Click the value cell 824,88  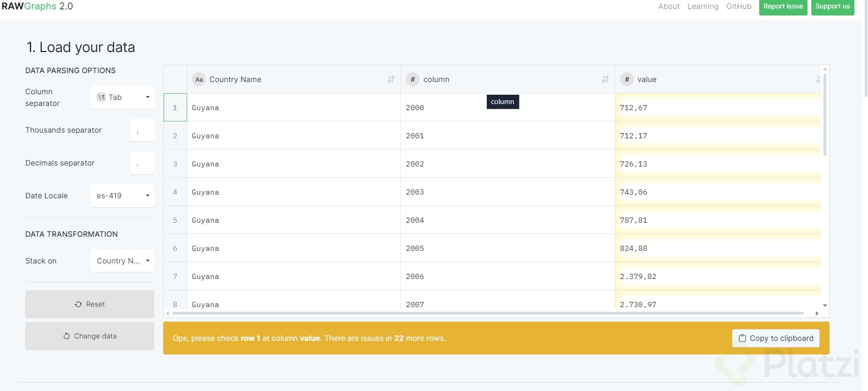(718, 248)
